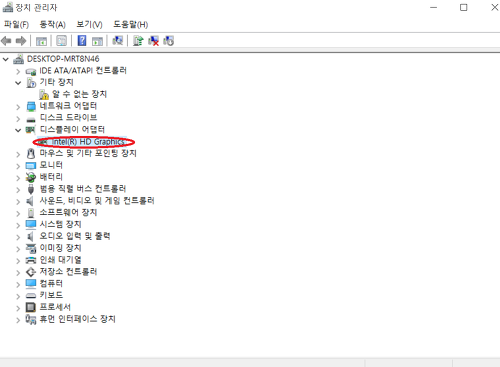The height and width of the screenshot is (367, 500).
Task: Click the USB icon of 범용 직렬 버스 컨트롤러
Action: click(x=31, y=189)
